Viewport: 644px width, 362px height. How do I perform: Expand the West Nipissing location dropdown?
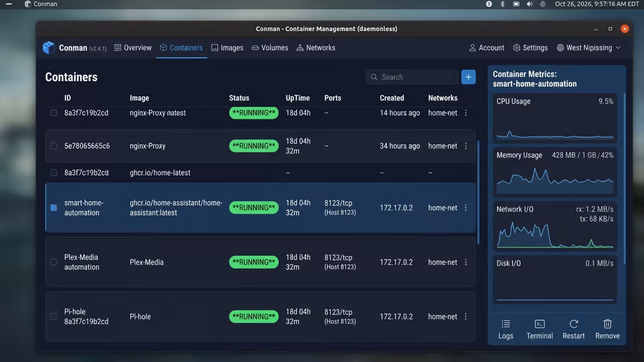589,48
